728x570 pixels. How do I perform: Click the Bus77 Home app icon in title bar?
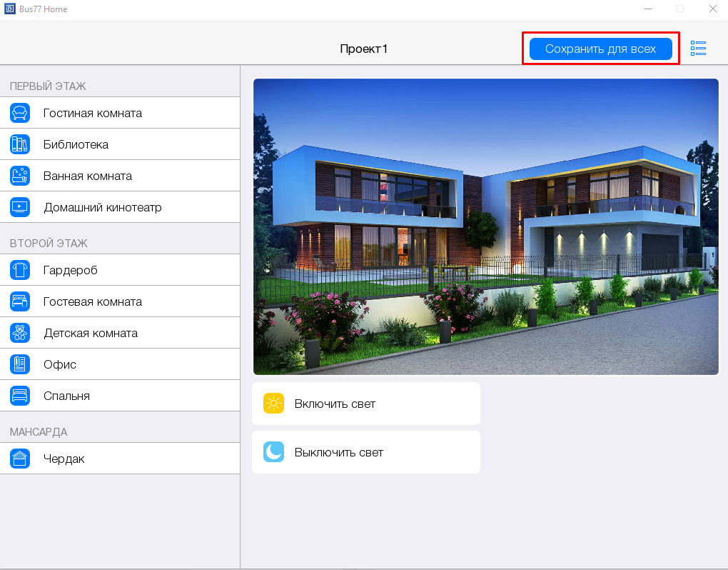(x=9, y=9)
